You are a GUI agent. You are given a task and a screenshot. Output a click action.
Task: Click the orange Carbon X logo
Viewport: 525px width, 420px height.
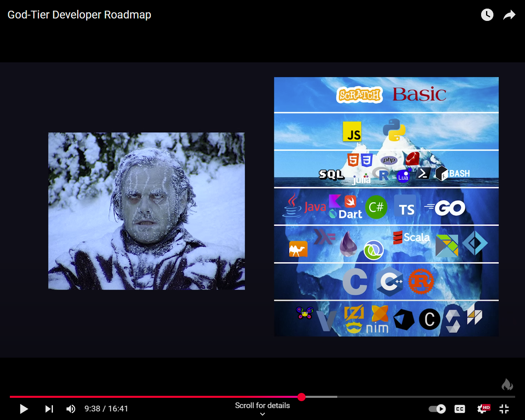coord(380,313)
